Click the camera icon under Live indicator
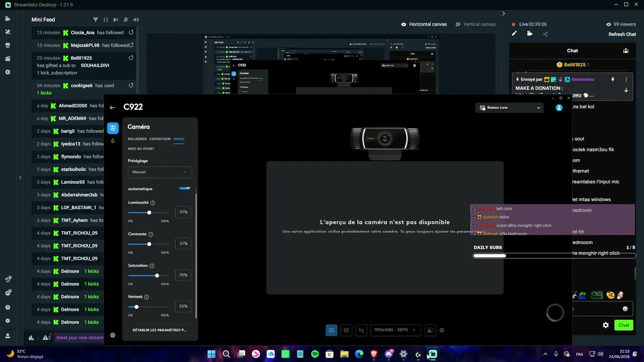Image resolution: width=644 pixels, height=362 pixels. tap(530, 34)
